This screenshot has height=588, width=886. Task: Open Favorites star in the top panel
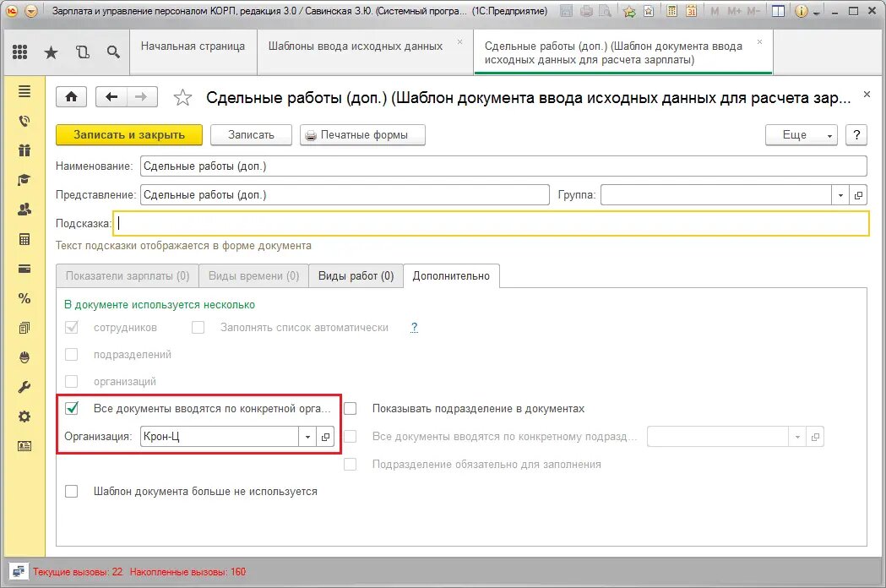(x=51, y=52)
